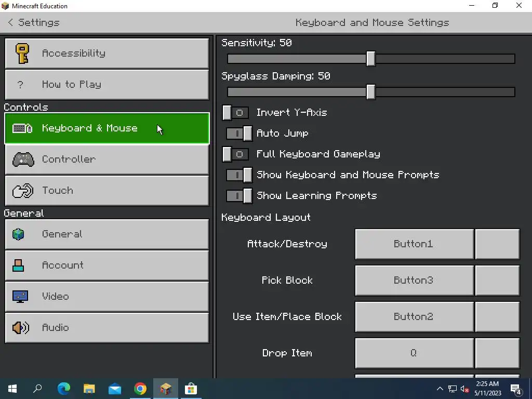Rebind Use Item/Place Block Button2 key
The image size is (532, 399).
coord(414,316)
